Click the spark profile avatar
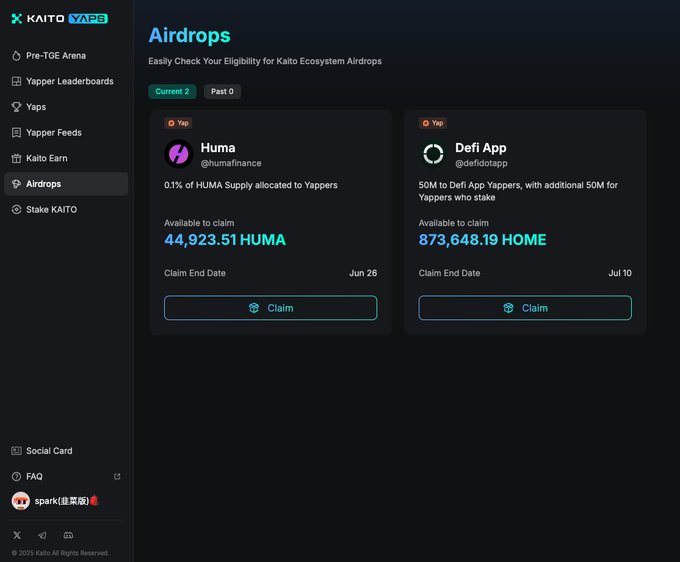The width and height of the screenshot is (680, 562). click(20, 501)
